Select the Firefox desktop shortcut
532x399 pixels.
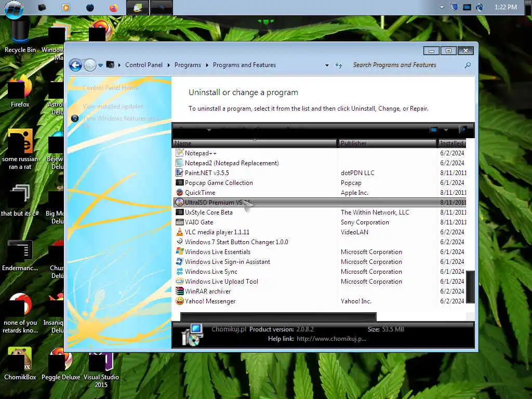[x=20, y=91]
